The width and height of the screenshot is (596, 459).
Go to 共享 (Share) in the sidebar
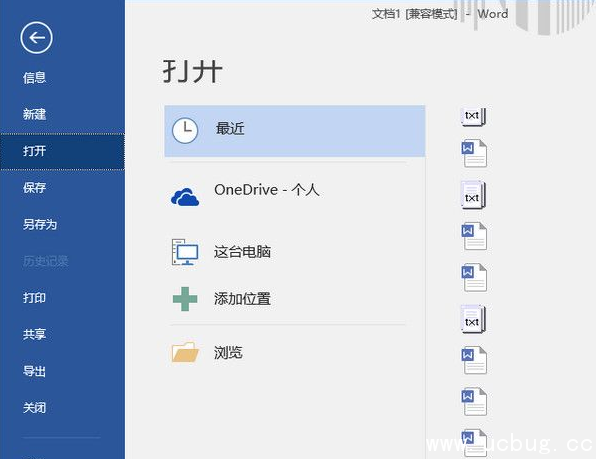pyautogui.click(x=35, y=334)
